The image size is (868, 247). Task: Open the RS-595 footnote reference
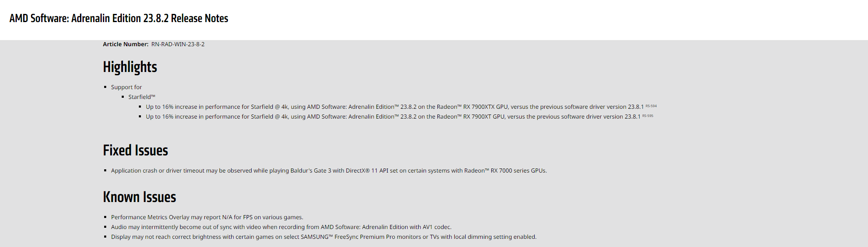pos(647,116)
